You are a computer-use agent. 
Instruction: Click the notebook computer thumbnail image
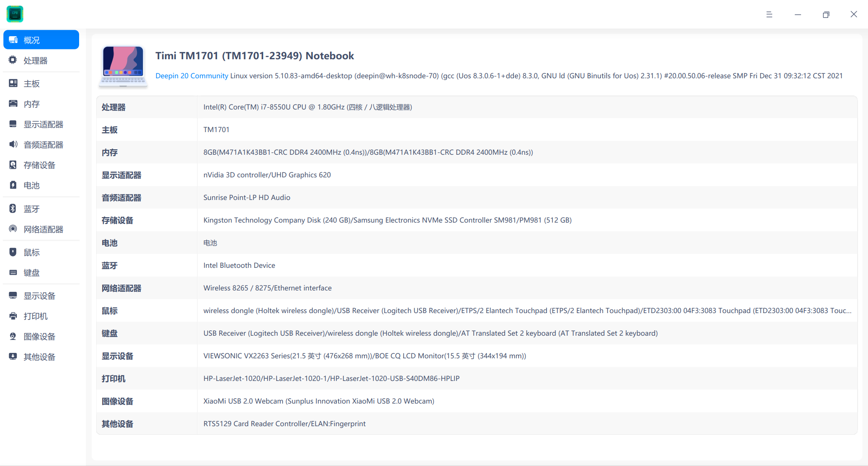point(123,66)
